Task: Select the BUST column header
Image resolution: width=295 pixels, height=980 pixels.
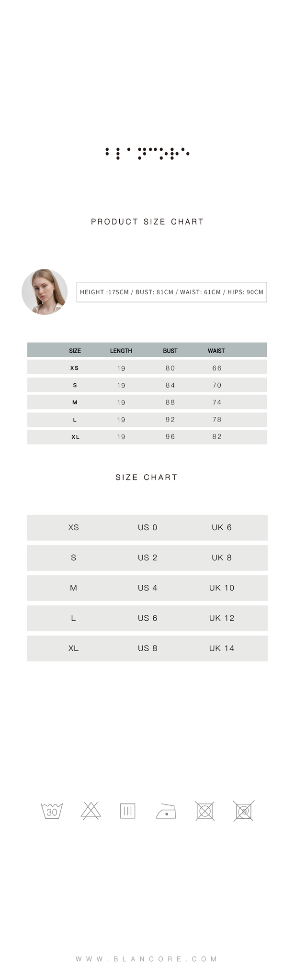Action: (x=170, y=351)
